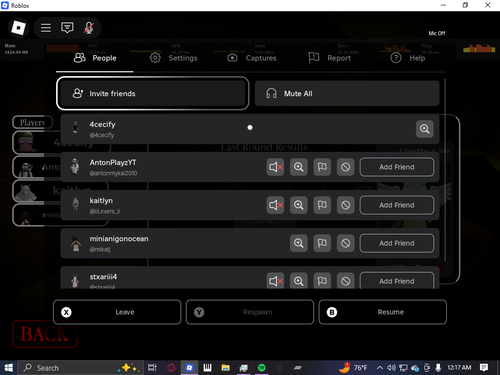This screenshot has width=500, height=375.
Task: Inspect AntonPlayzYT's avatar
Action: pyautogui.click(x=299, y=167)
